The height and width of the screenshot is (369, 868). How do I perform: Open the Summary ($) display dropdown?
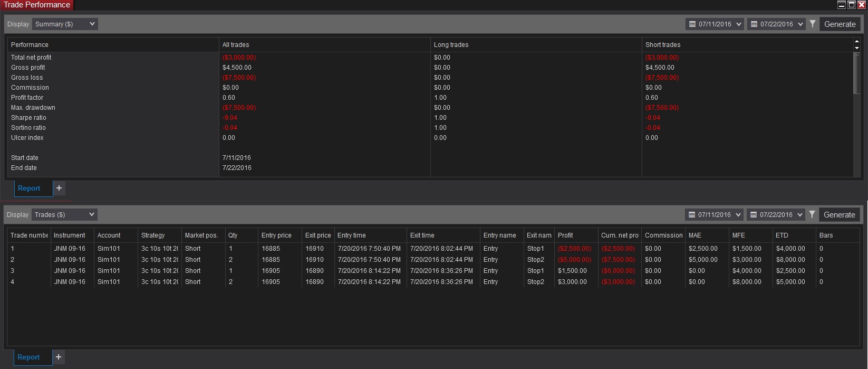coord(65,24)
